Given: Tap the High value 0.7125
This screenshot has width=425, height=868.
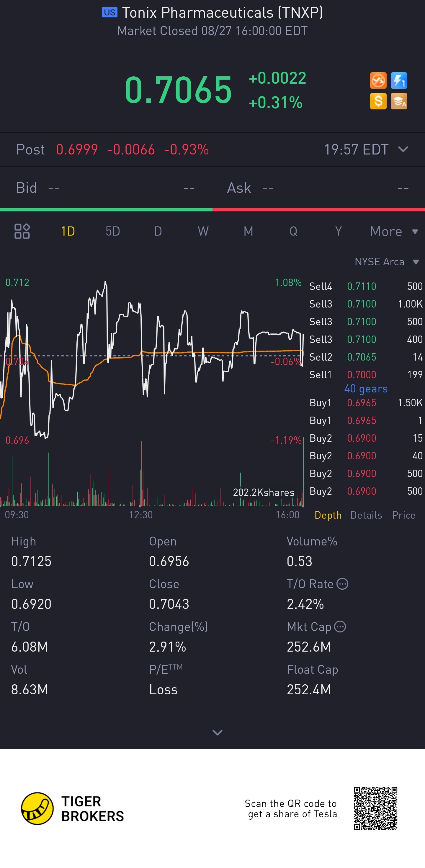Looking at the screenshot, I should (x=31, y=561).
